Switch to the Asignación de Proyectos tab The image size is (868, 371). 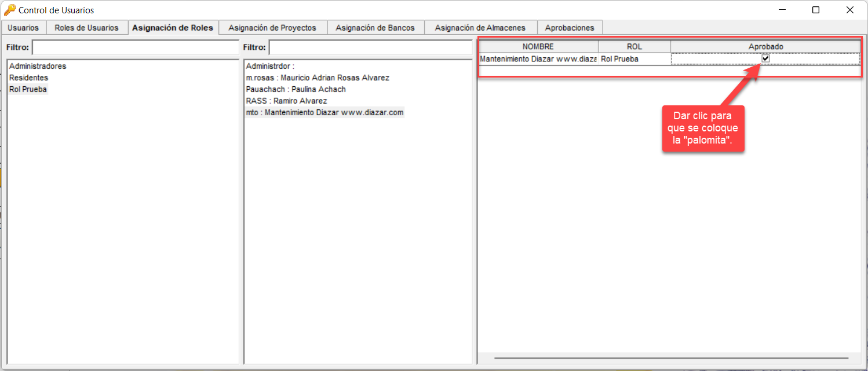point(272,27)
